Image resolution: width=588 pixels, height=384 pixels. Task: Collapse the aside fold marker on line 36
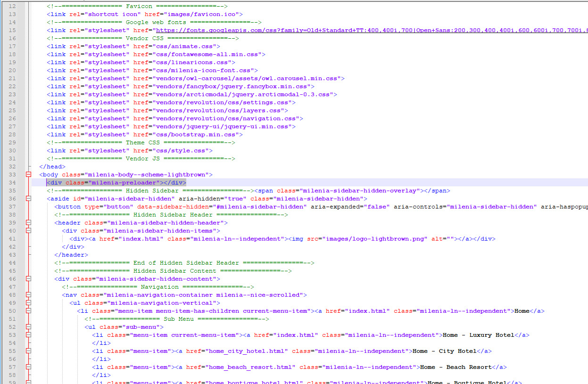28,199
